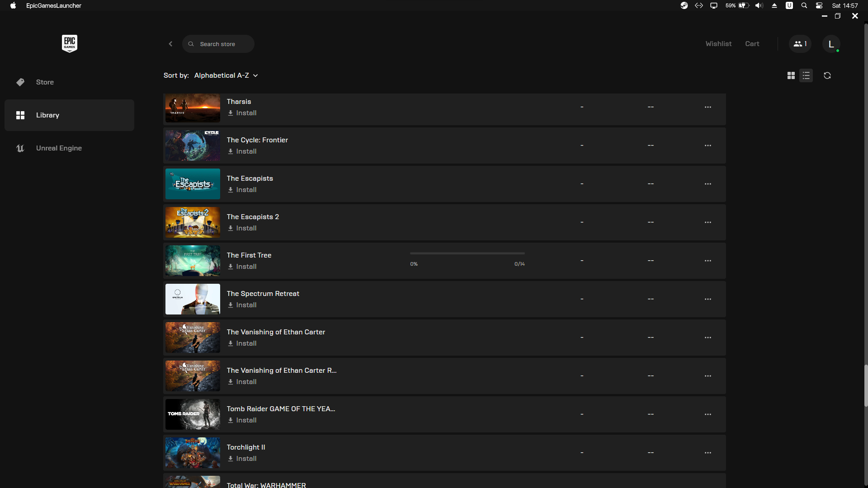Go back with the left arrow

(170, 44)
